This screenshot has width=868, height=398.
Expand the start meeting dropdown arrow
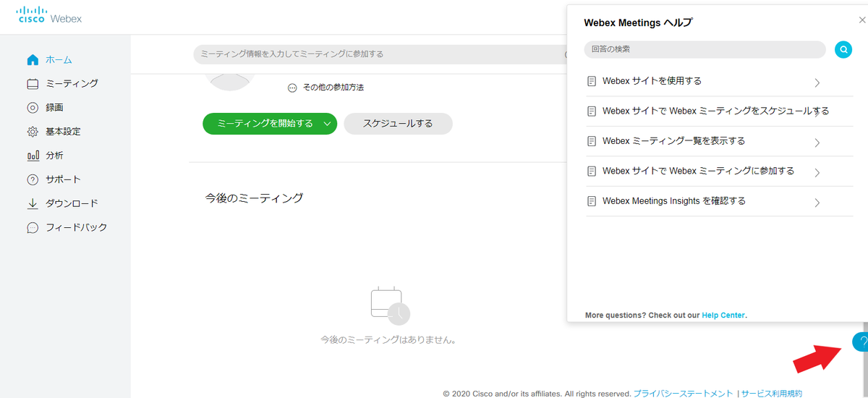pyautogui.click(x=328, y=124)
